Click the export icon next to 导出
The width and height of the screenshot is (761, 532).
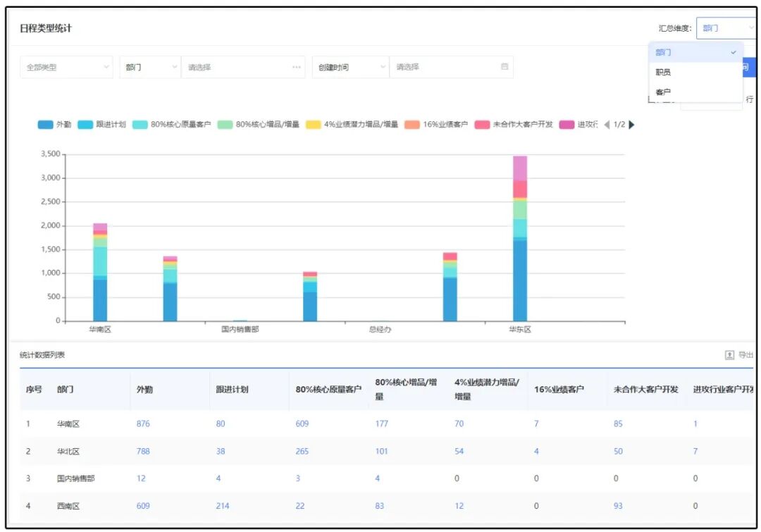click(x=729, y=355)
